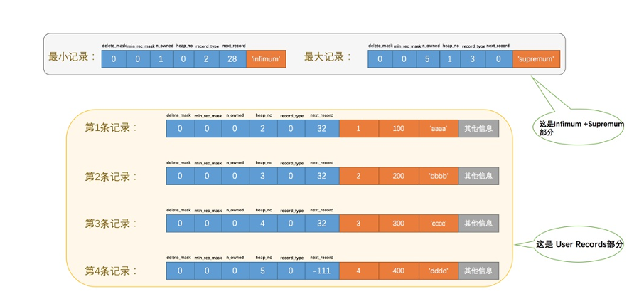This screenshot has width=644, height=299.
Task: Click 其他信息 gray cell in 第2条记录
Action: click(x=478, y=176)
